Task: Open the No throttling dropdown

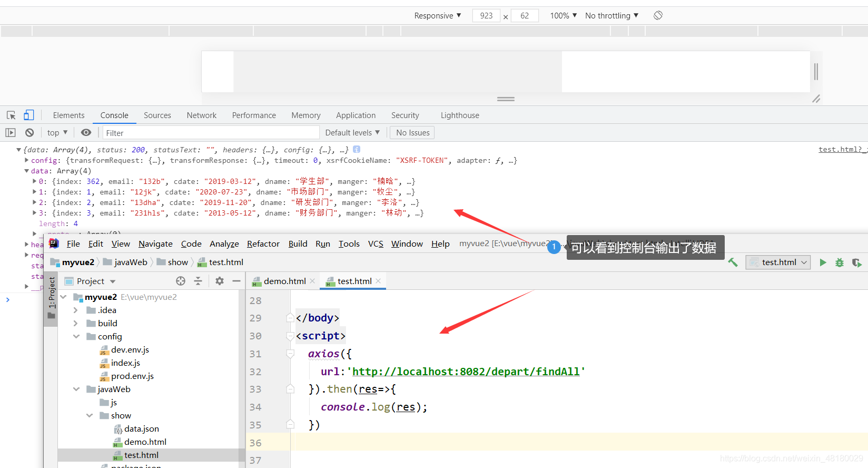Action: pos(611,16)
